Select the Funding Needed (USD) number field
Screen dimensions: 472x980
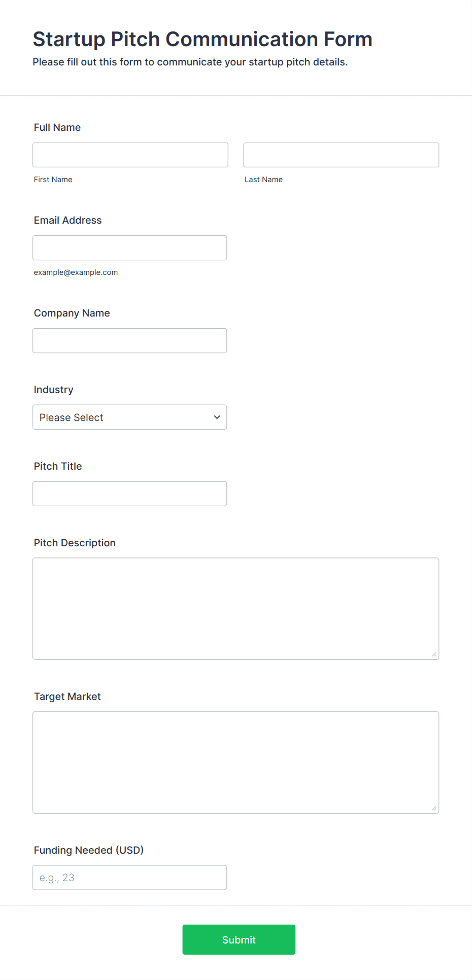[130, 878]
